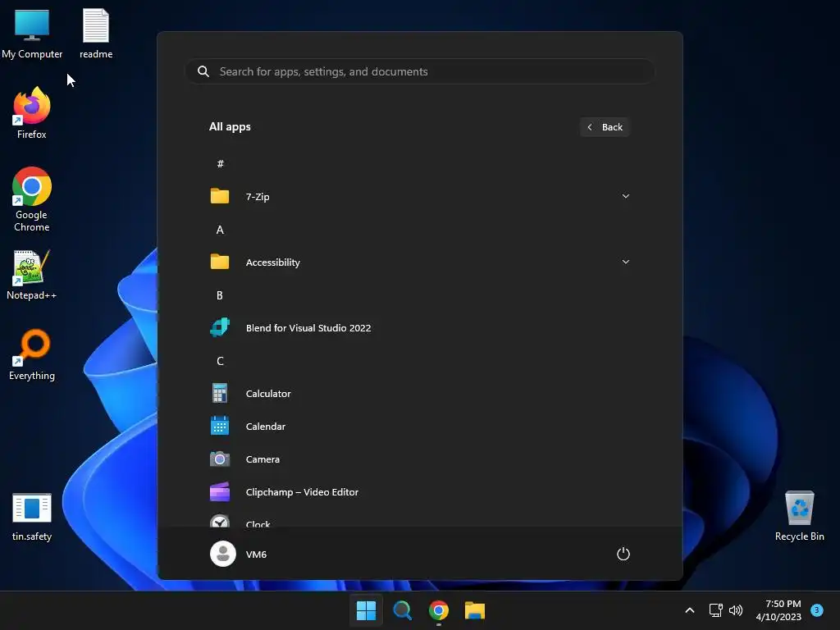Open the volume speaker tray icon
Image resolution: width=840 pixels, height=630 pixels.
(736, 609)
